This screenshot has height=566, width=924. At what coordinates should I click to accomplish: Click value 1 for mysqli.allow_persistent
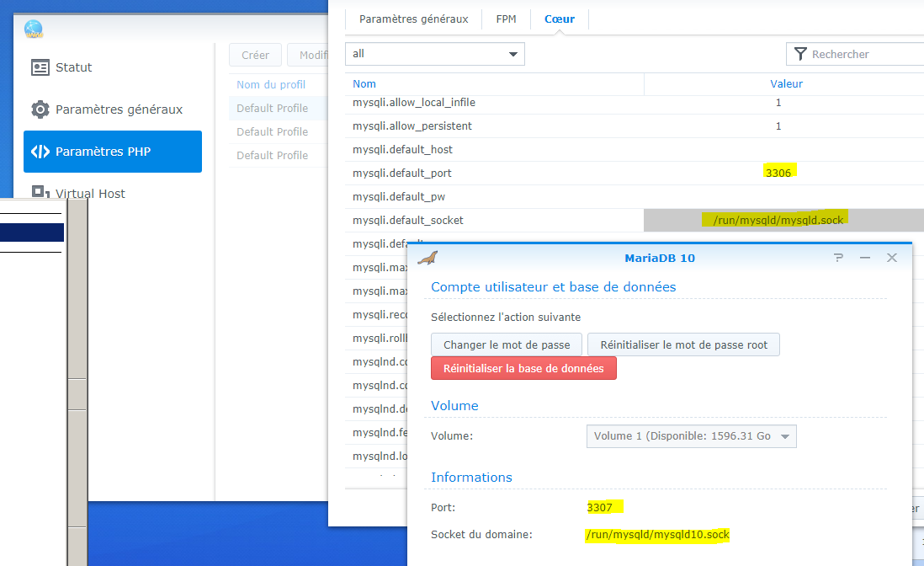click(778, 126)
